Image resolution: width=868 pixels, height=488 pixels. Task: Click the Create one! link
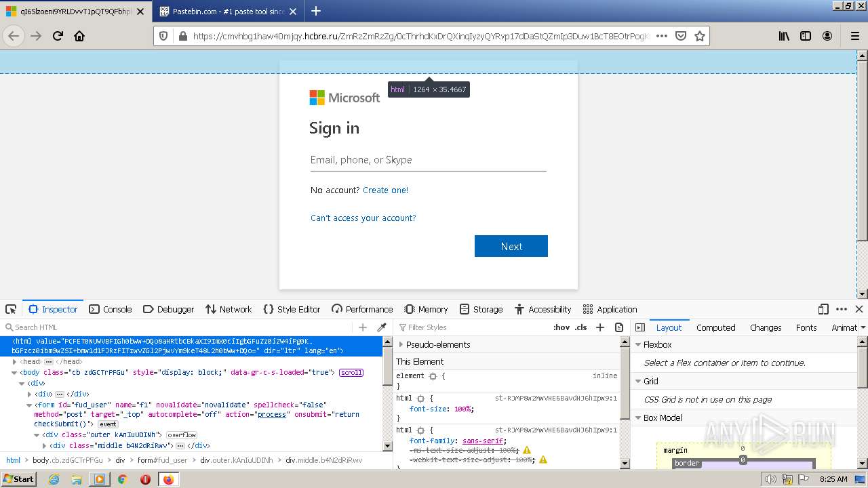(385, 190)
